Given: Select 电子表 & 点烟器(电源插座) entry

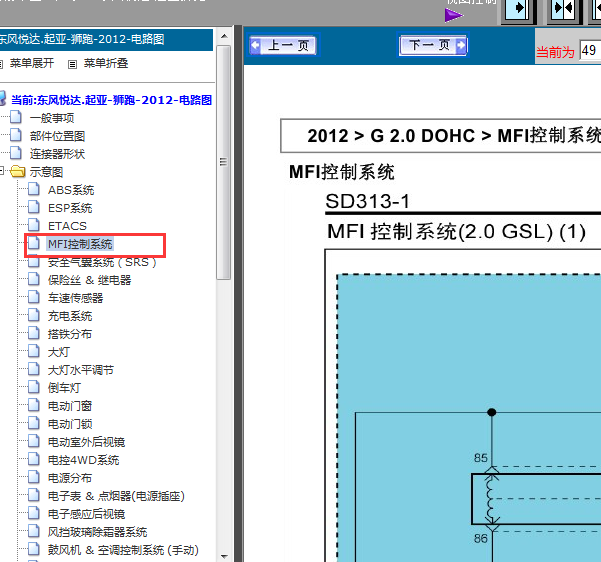Looking at the screenshot, I should 116,496.
